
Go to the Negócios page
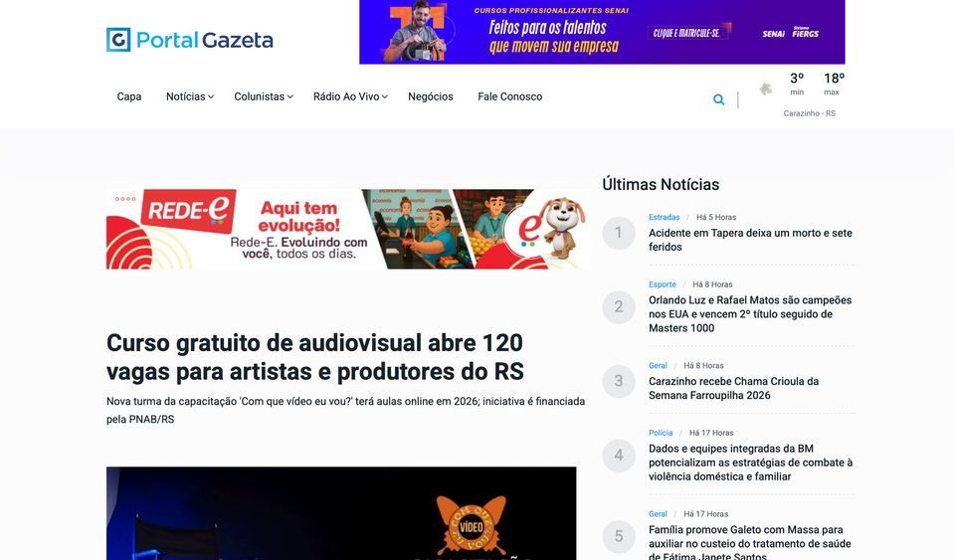pos(431,96)
